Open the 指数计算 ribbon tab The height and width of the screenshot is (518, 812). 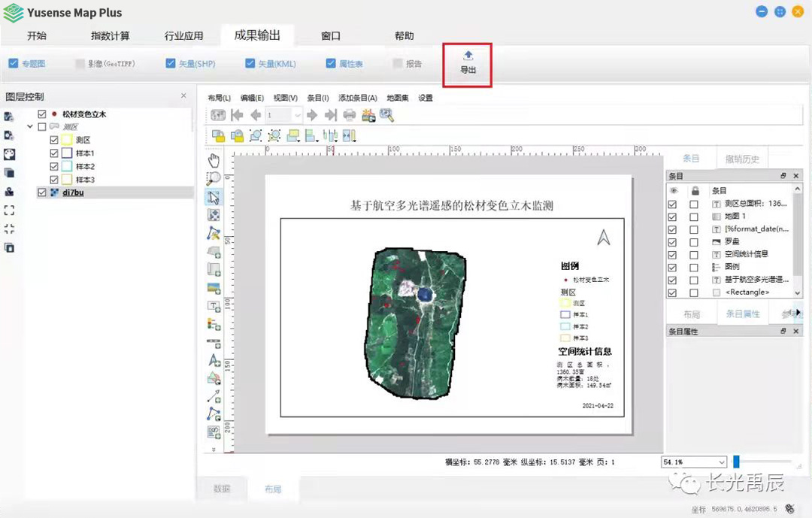coord(111,36)
